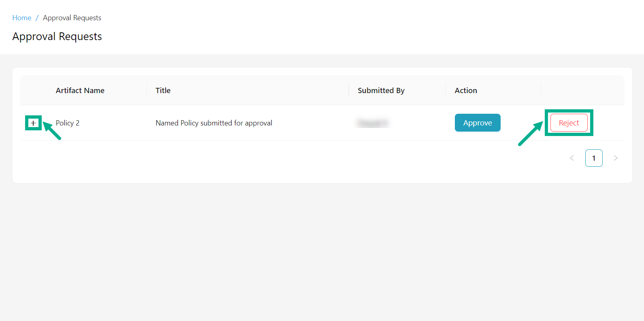Sort by the Artifact Name column header
The width and height of the screenshot is (644, 321).
[x=80, y=90]
